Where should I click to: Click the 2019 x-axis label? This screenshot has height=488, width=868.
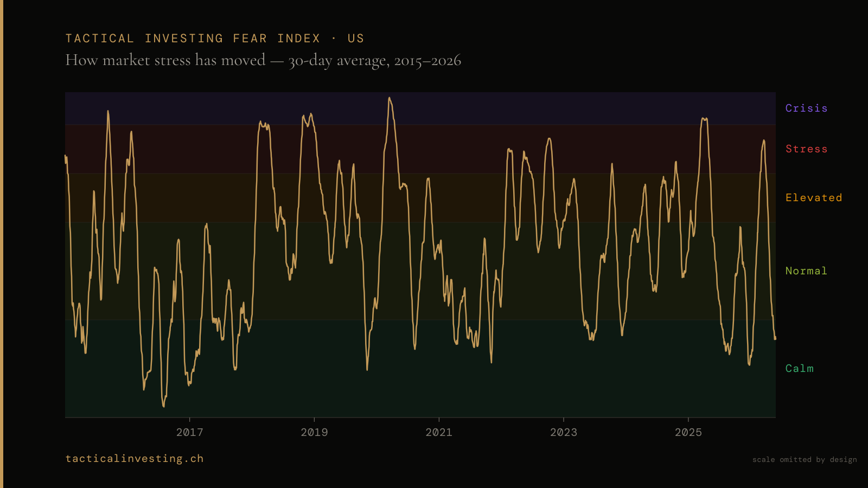tap(314, 432)
